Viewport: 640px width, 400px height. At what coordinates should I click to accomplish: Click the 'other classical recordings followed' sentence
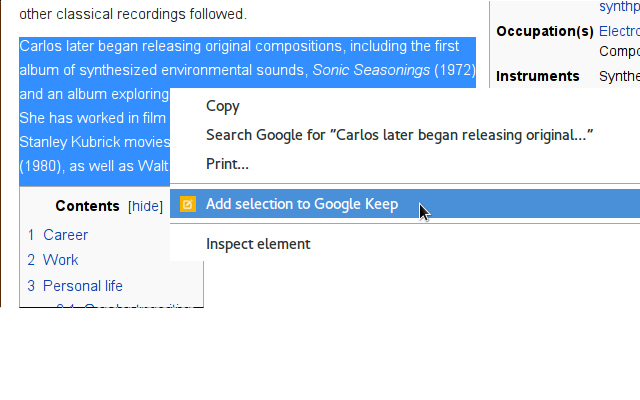point(133,14)
